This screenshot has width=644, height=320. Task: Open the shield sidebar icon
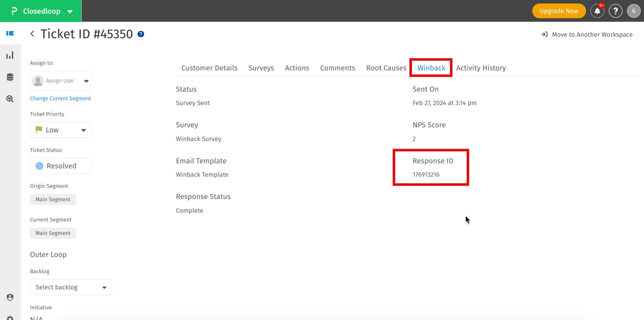10,297
